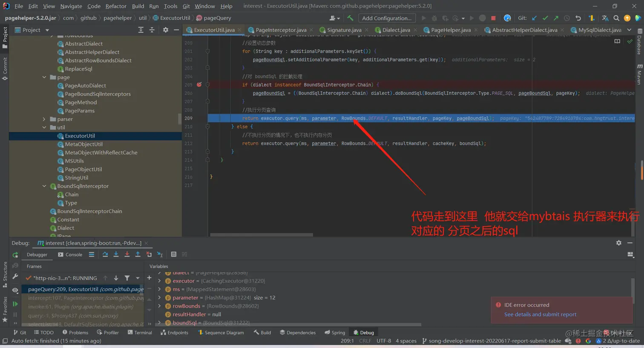
Task: Open the user account dropdown in toolbar
Action: click(x=335, y=18)
